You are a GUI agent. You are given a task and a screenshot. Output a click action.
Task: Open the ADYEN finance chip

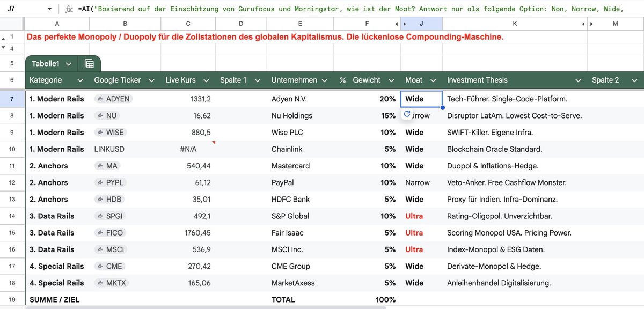(x=113, y=99)
